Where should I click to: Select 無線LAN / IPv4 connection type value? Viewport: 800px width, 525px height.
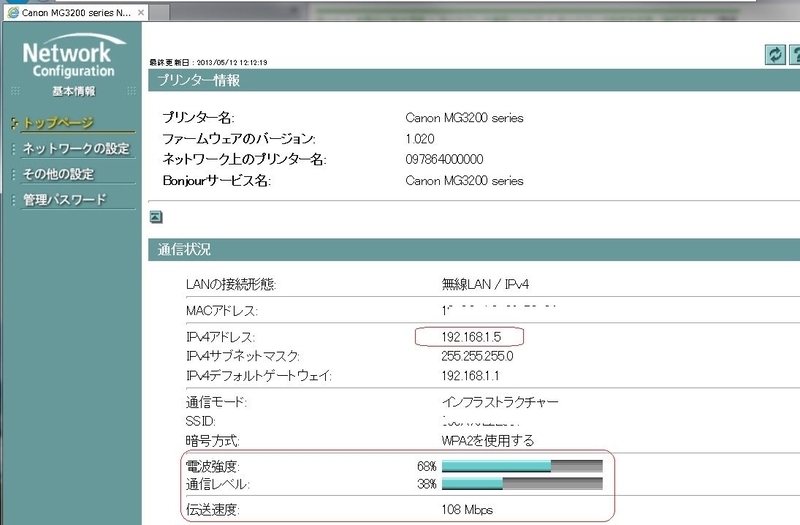coord(485,284)
